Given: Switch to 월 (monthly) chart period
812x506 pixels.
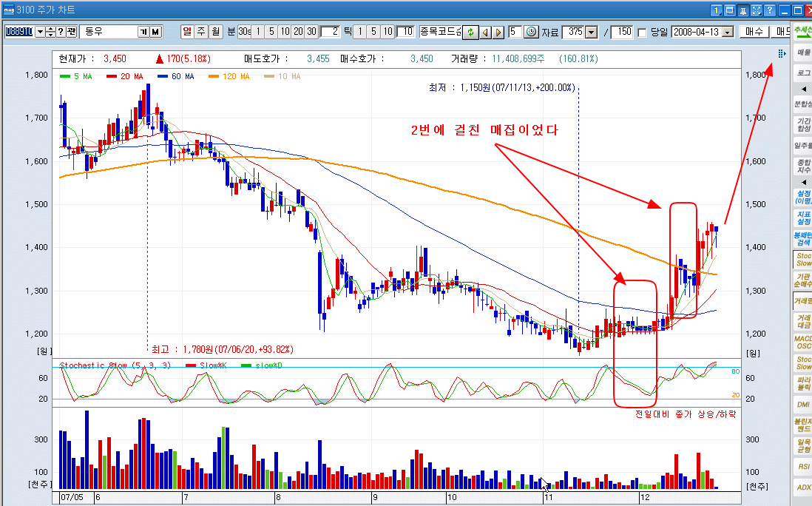Looking at the screenshot, I should tap(215, 32).
